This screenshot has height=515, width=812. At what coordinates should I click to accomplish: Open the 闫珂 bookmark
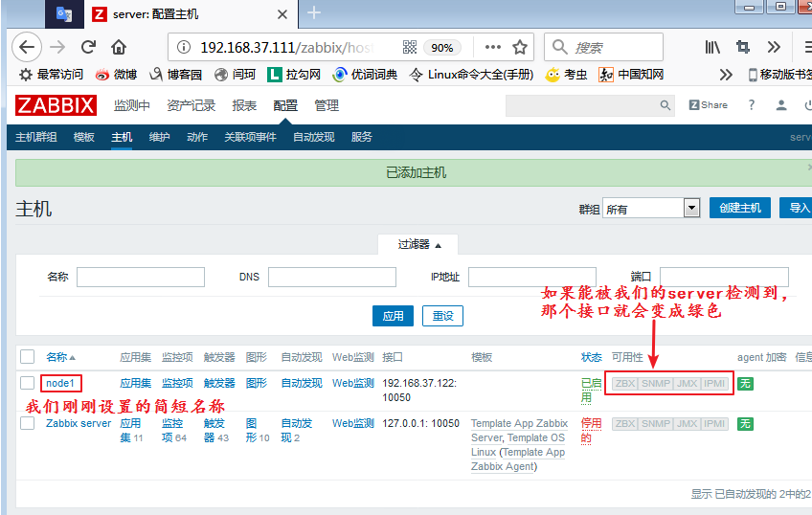click(x=236, y=75)
